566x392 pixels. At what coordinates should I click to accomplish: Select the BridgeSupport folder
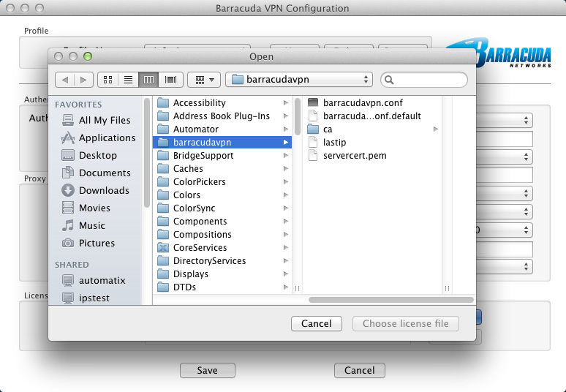pyautogui.click(x=222, y=156)
